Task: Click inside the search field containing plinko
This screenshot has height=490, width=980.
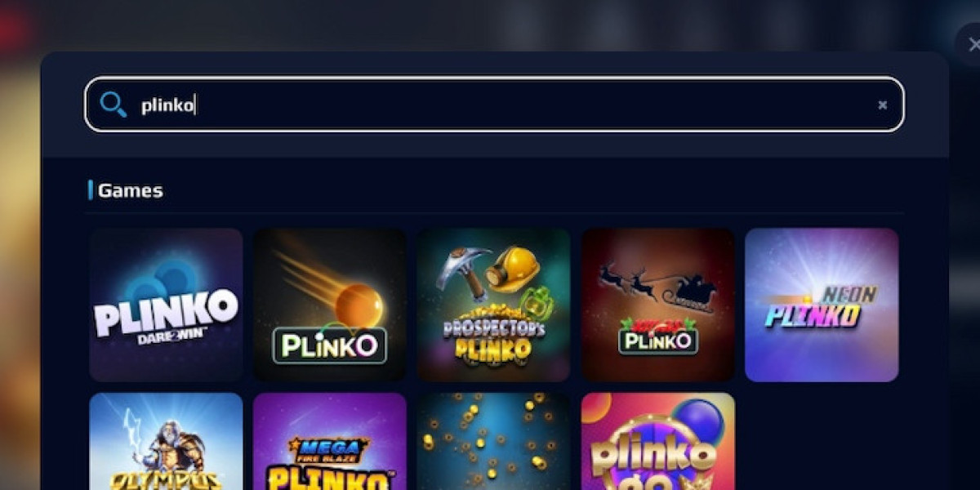Action: tap(494, 105)
